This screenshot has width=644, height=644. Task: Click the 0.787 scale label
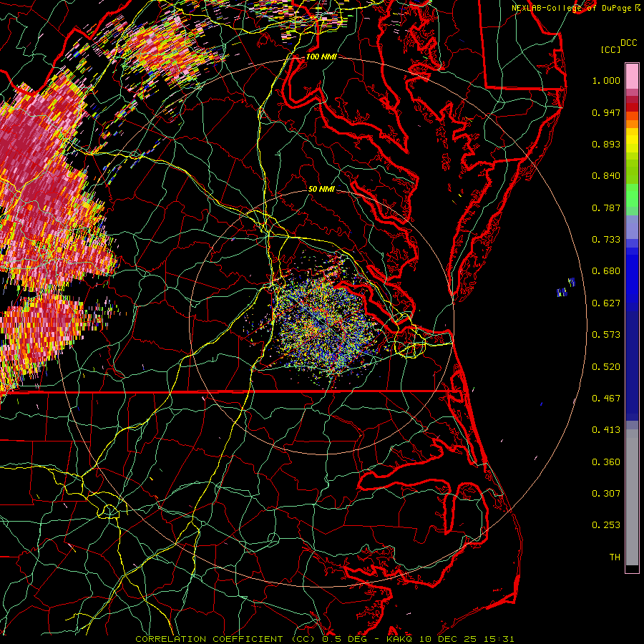tap(606, 208)
